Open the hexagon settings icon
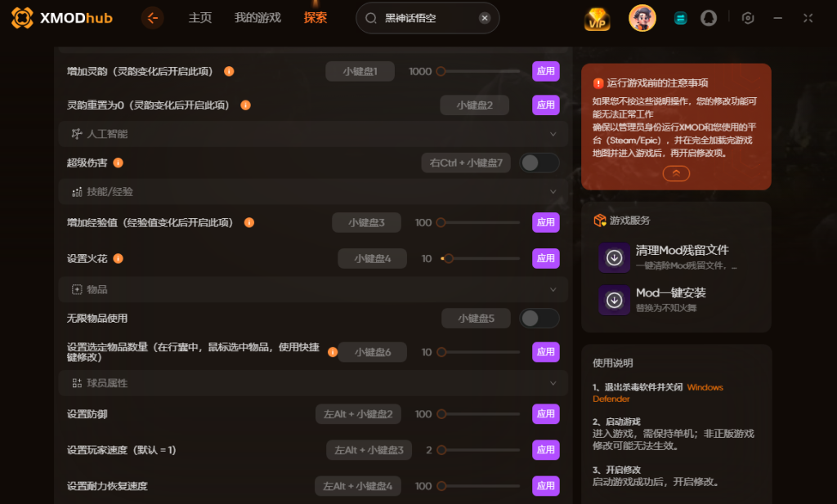 pos(748,18)
